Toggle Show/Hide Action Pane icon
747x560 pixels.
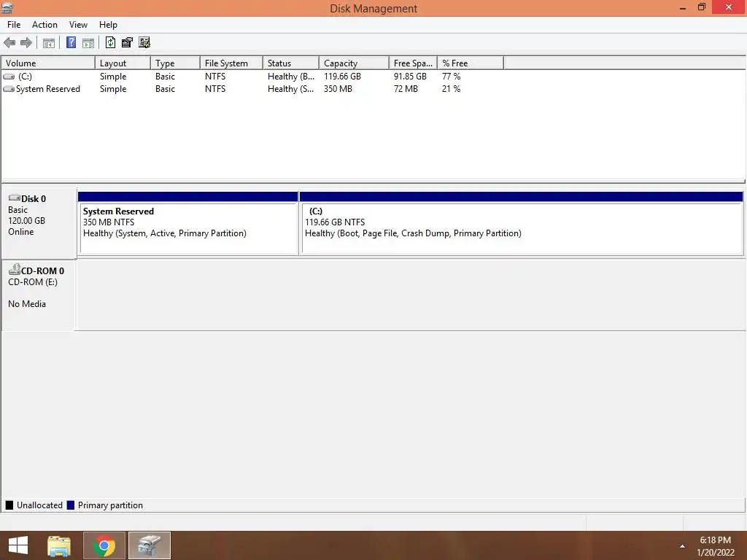88,43
